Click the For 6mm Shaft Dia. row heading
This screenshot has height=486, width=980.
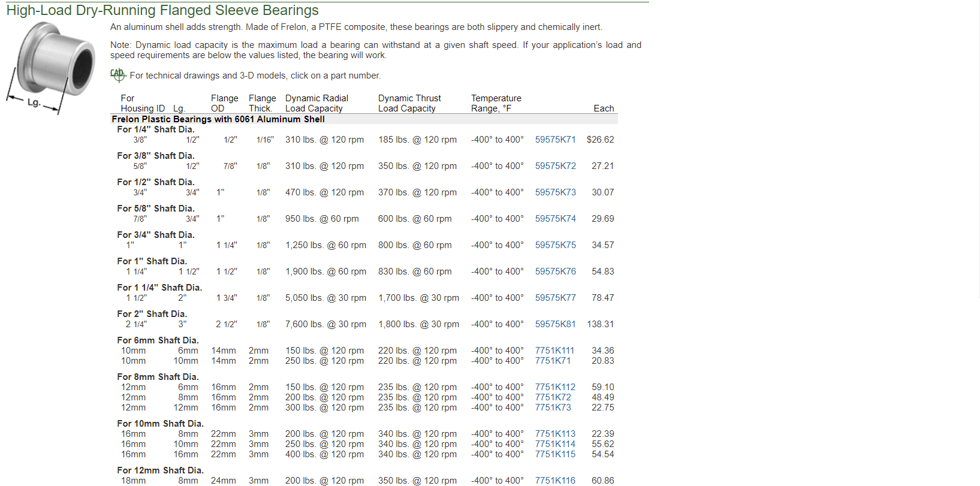158,340
